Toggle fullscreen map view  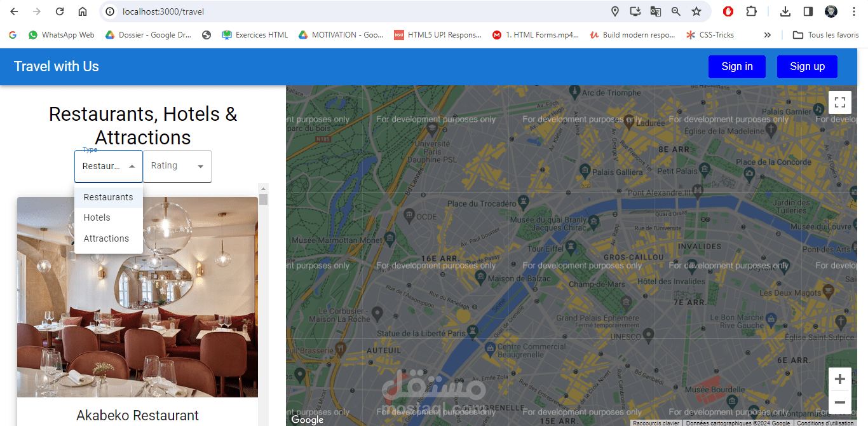839,102
